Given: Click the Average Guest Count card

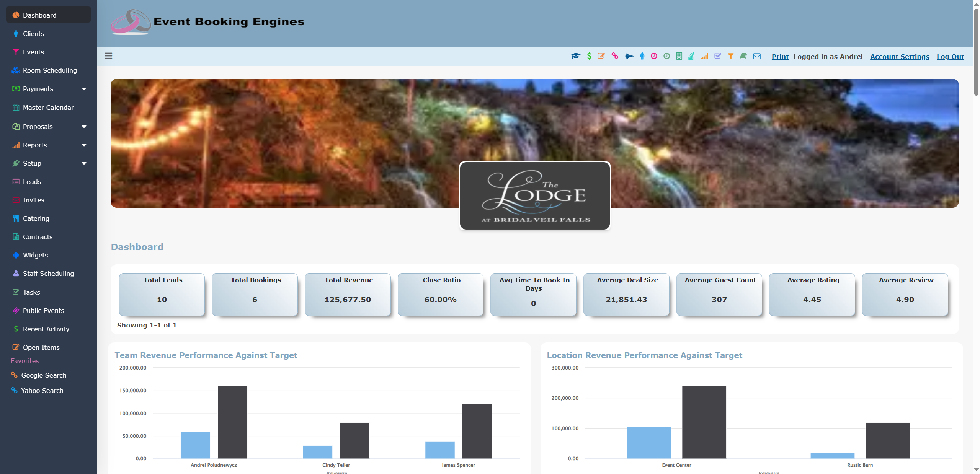Looking at the screenshot, I should coord(719,294).
